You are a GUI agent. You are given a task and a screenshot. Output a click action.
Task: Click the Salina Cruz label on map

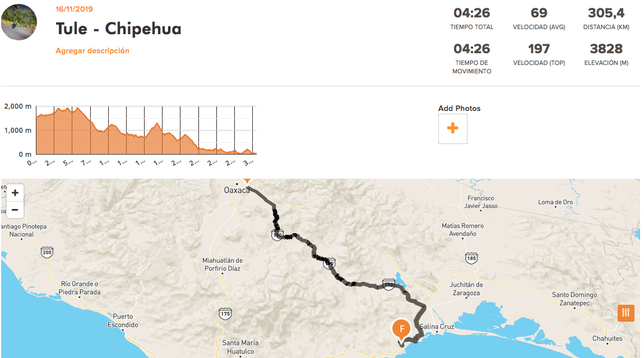click(437, 327)
